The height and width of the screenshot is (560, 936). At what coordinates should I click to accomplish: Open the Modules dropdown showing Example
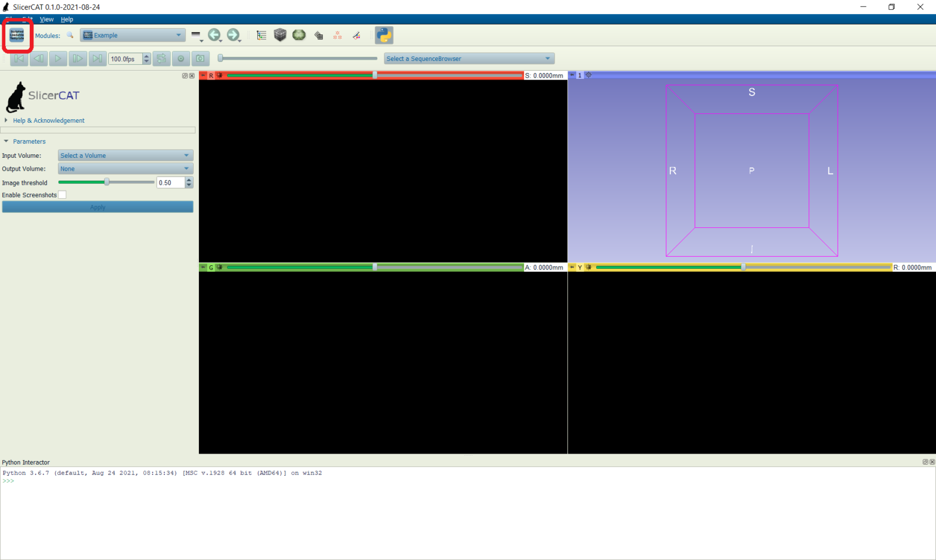coord(132,35)
